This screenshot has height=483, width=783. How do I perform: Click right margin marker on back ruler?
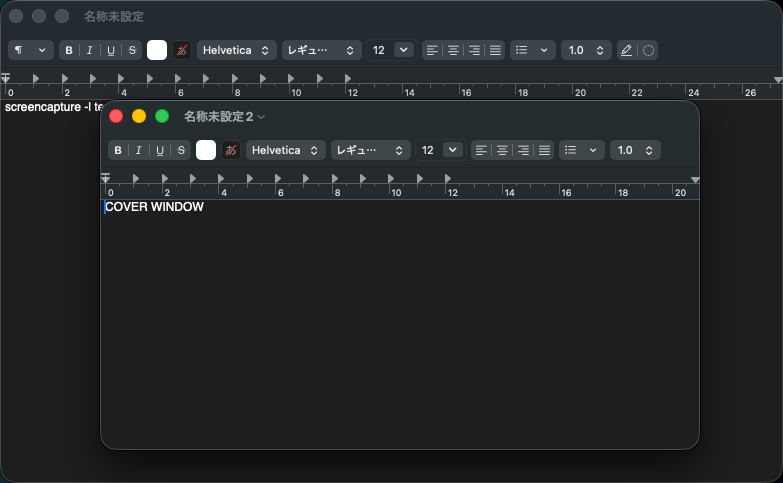pyautogui.click(x=778, y=80)
